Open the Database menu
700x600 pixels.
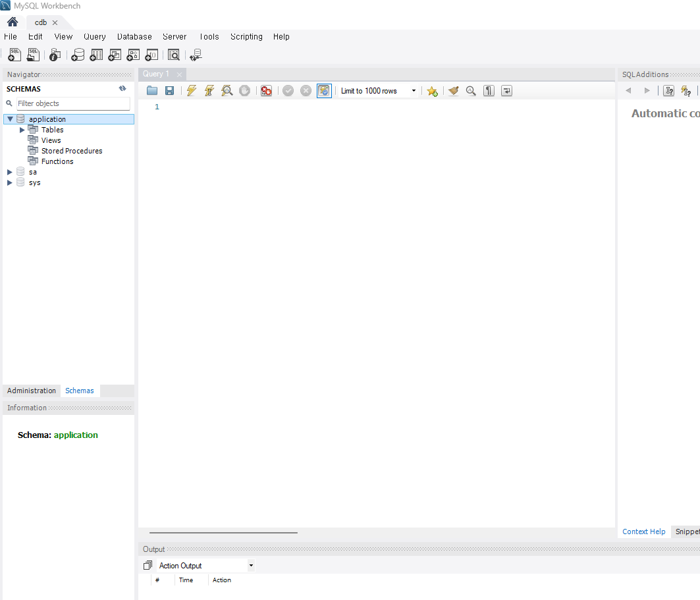tap(134, 37)
